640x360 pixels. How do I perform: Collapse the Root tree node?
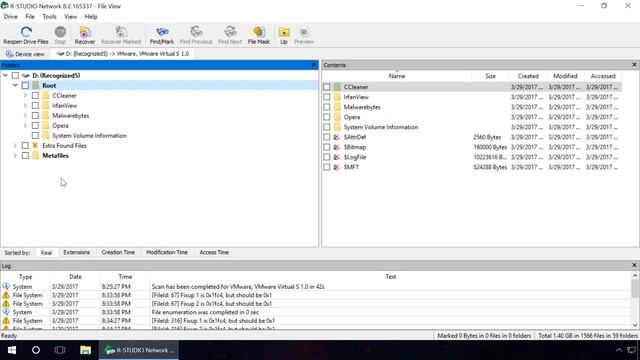coord(15,85)
